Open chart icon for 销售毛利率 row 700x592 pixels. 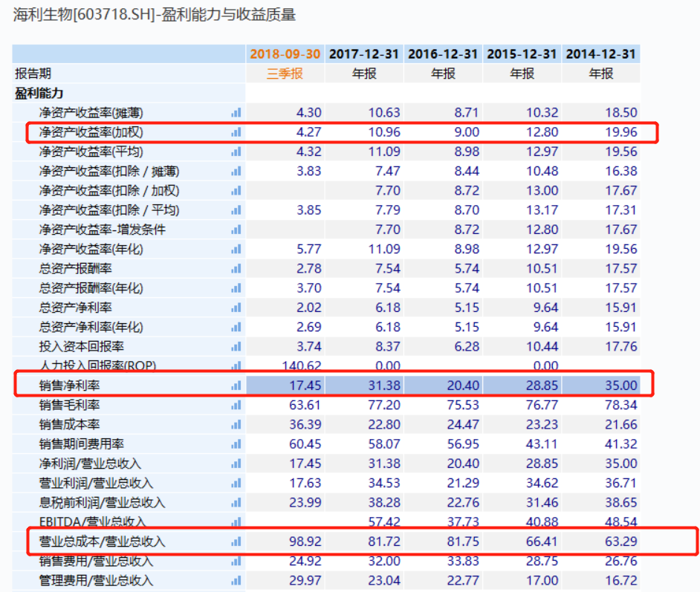click(x=236, y=405)
